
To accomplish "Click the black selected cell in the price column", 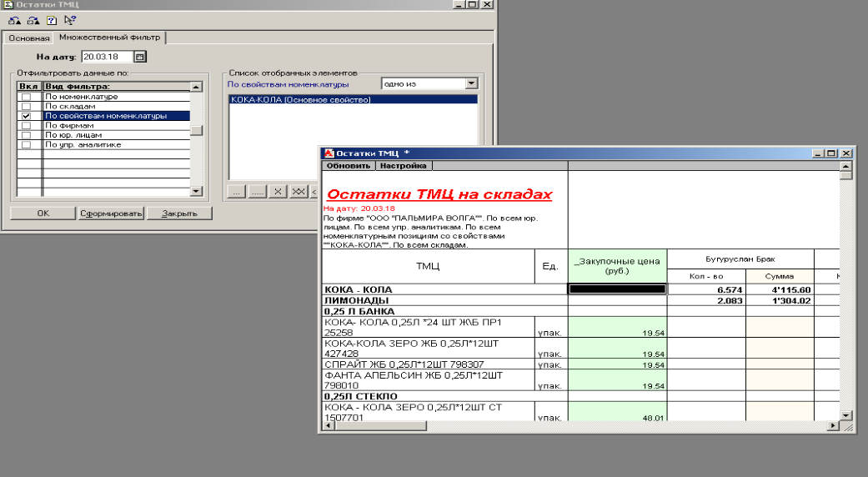I will (x=617, y=289).
